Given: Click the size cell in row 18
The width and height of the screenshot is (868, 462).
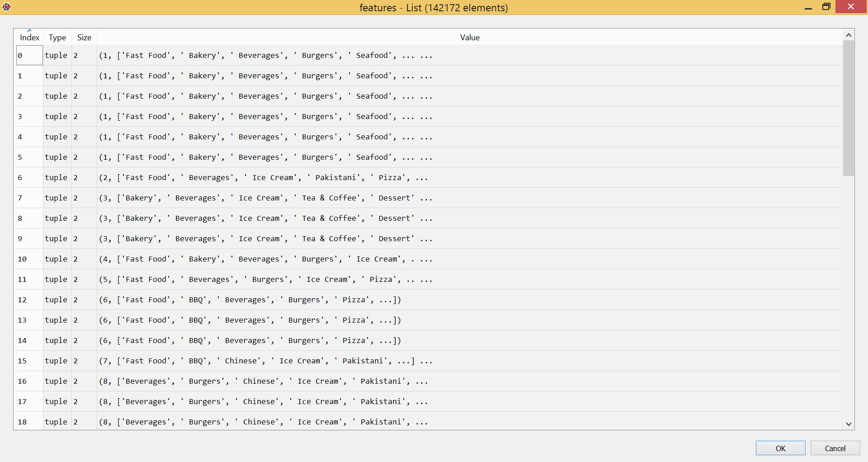Looking at the screenshot, I should (x=84, y=422).
